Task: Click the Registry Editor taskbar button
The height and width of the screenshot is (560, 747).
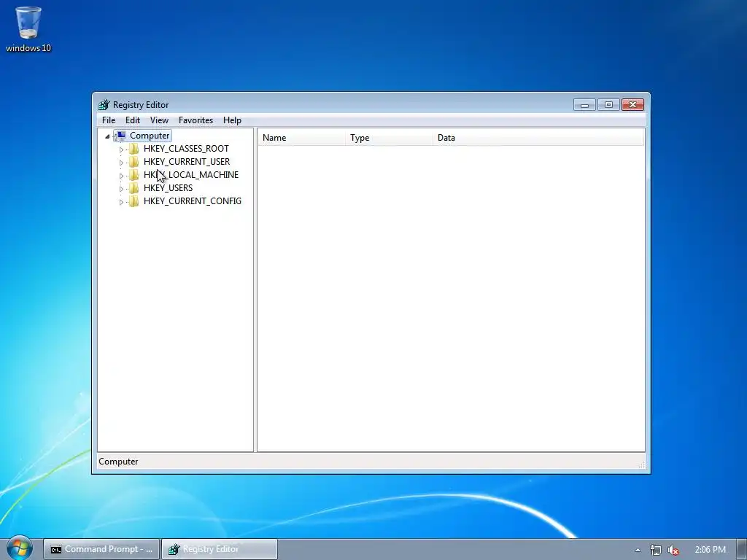Action: click(x=220, y=549)
